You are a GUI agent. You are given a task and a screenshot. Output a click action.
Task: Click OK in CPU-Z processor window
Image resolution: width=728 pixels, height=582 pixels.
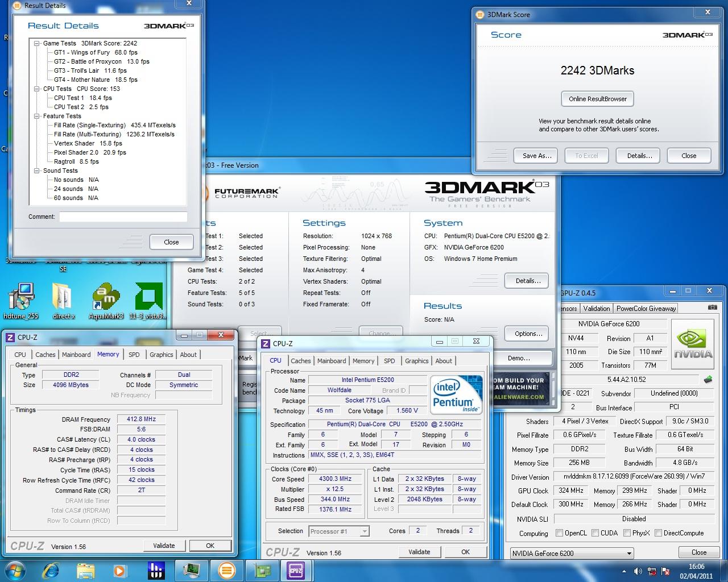click(x=465, y=552)
